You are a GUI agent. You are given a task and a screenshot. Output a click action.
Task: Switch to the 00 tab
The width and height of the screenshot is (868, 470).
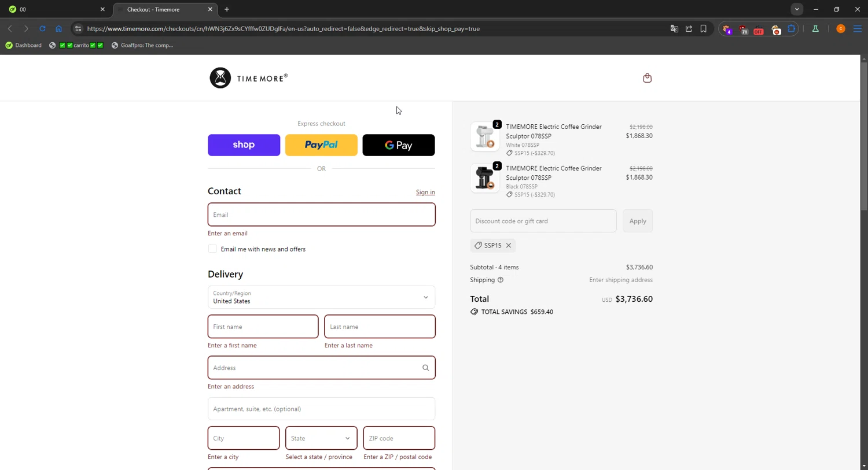point(56,9)
